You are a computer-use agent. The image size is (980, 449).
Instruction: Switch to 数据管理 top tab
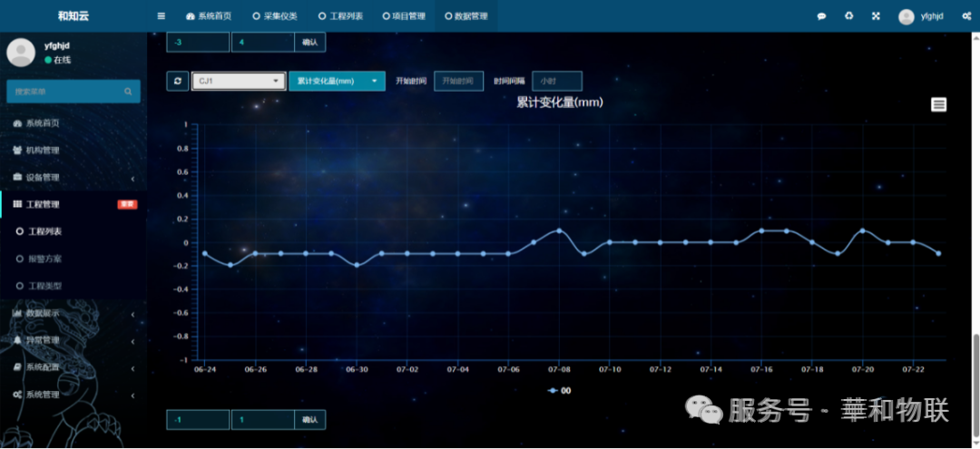coord(466,16)
